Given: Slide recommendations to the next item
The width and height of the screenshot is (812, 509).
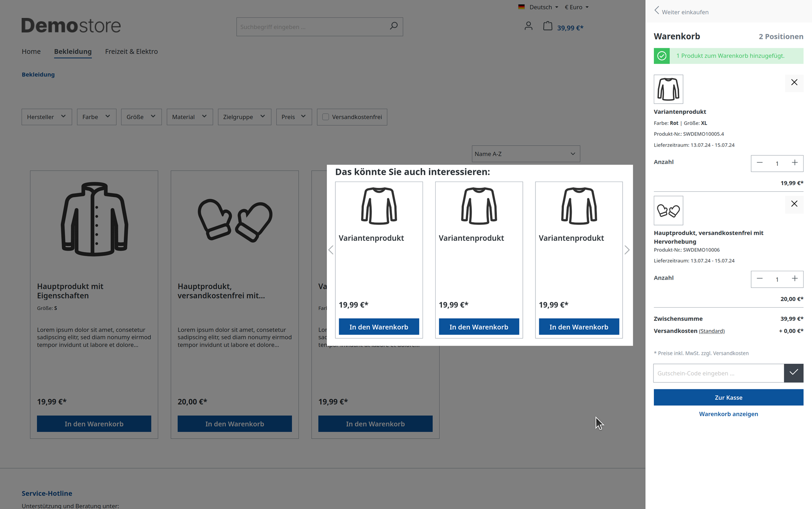Looking at the screenshot, I should click(x=627, y=250).
